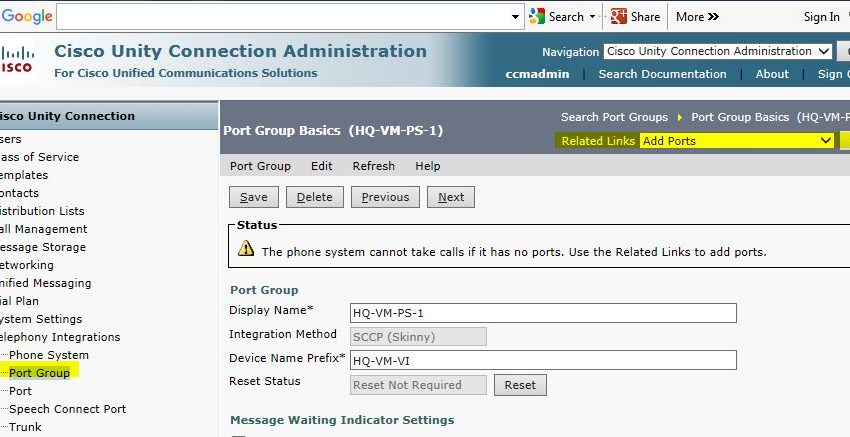Click the Google+ Share icon
The width and height of the screenshot is (850, 437).
[619, 16]
